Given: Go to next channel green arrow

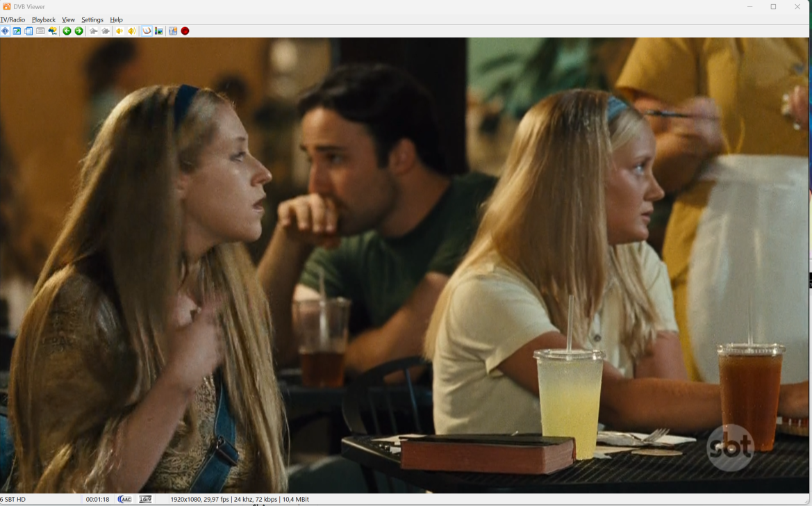Looking at the screenshot, I should click(78, 31).
